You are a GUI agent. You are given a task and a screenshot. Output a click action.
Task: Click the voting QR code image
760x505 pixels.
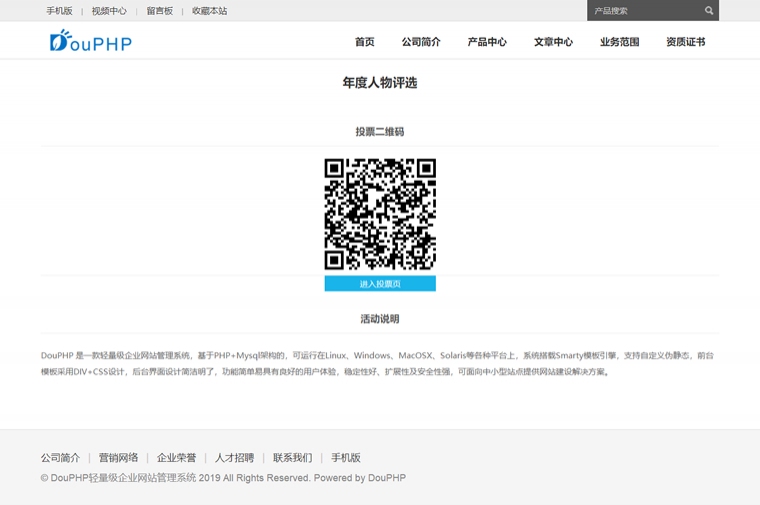pyautogui.click(x=380, y=214)
